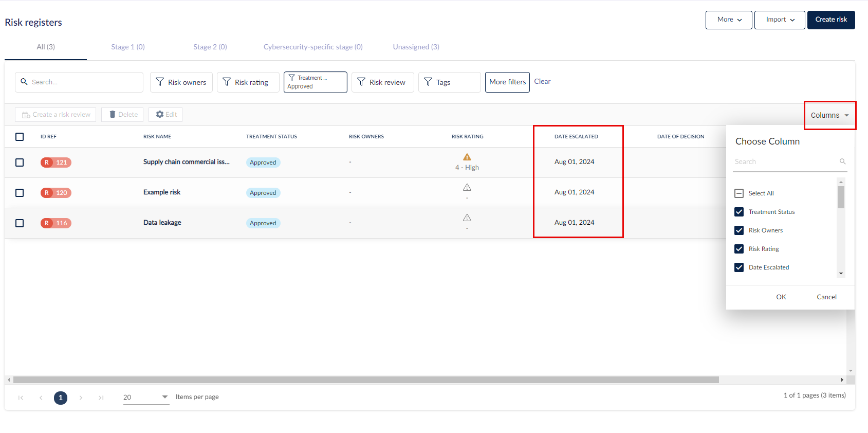Go to first page using pagination icon
This screenshot has height=433, width=868.
pyautogui.click(x=21, y=398)
